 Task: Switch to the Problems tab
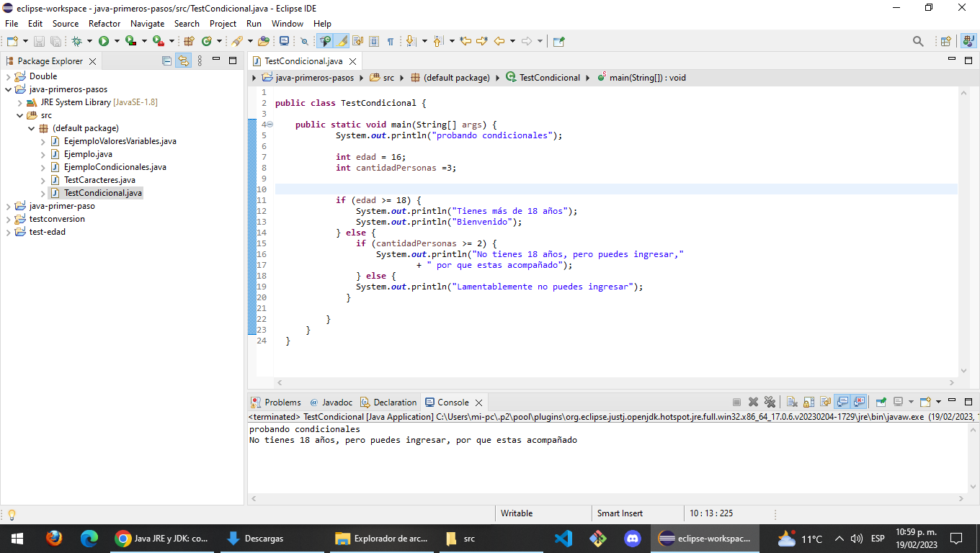point(276,403)
